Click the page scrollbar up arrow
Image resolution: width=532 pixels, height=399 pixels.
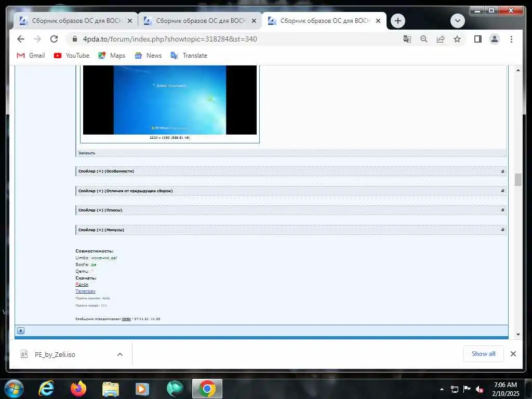coord(518,70)
